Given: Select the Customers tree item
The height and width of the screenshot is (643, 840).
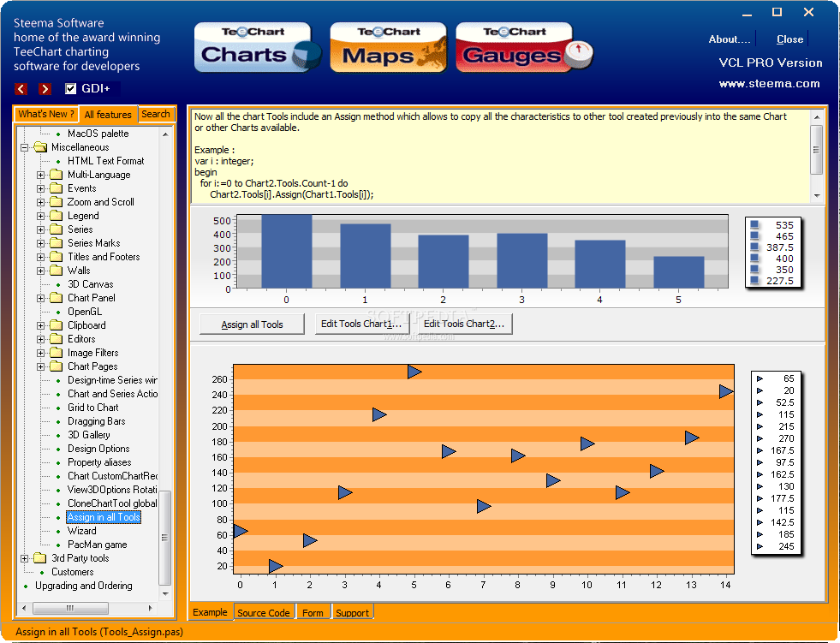Looking at the screenshot, I should (x=72, y=572).
